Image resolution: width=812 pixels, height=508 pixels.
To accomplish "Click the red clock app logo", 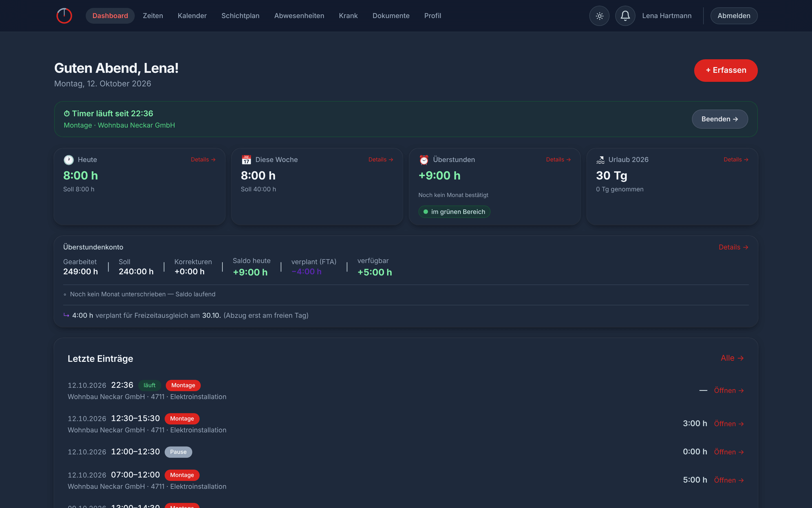I will point(64,16).
